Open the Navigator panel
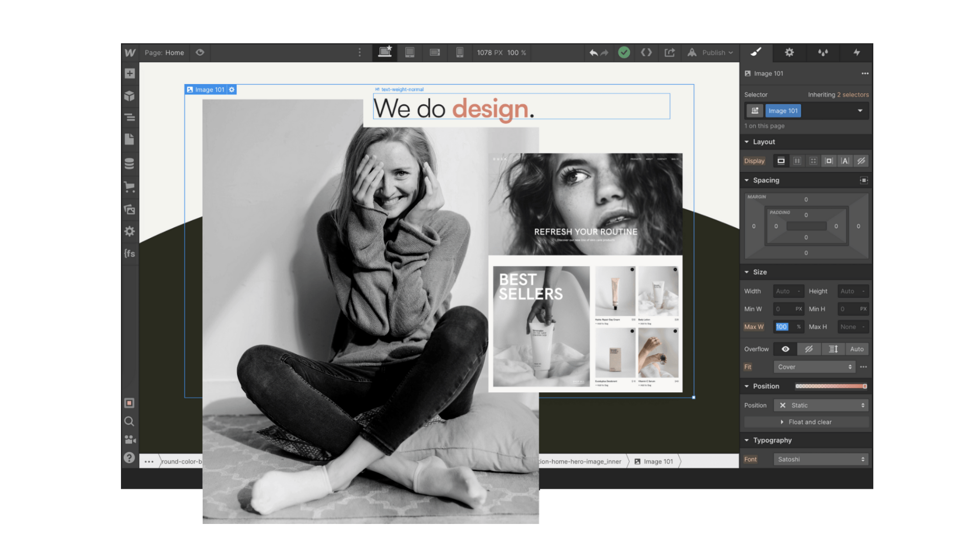980x551 pixels. 130,117
